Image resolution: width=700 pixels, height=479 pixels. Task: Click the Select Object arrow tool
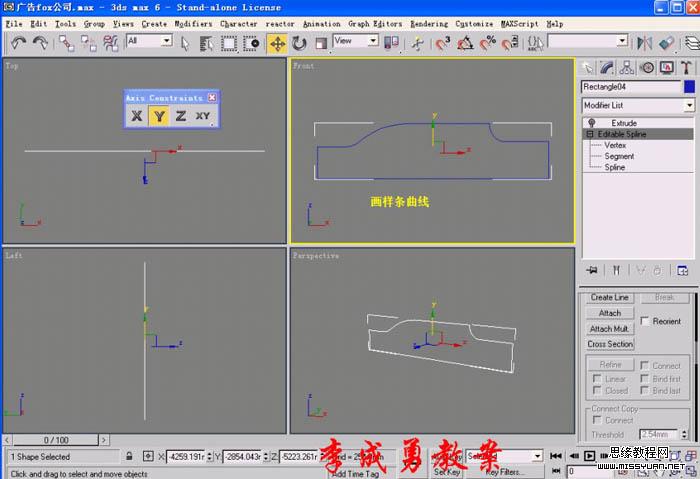click(x=185, y=42)
